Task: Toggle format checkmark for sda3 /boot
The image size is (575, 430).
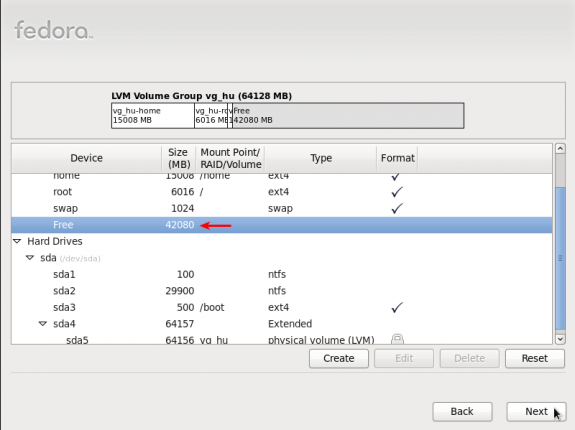Action: pos(397,307)
